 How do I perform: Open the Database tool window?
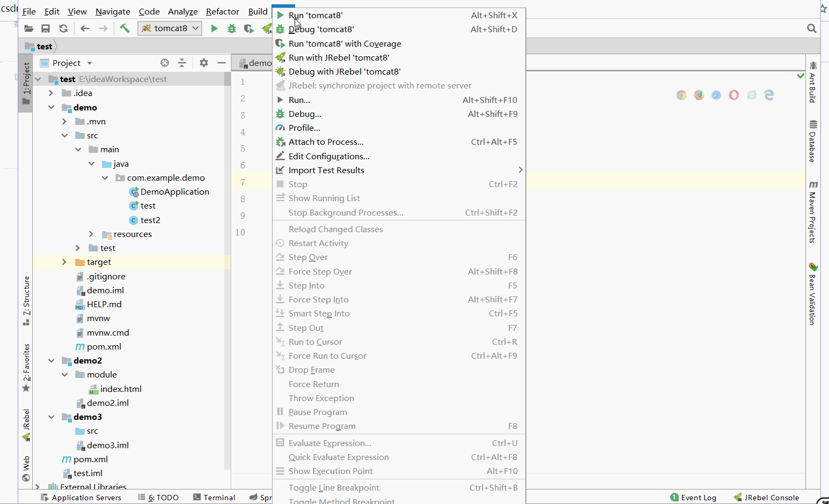tap(813, 141)
